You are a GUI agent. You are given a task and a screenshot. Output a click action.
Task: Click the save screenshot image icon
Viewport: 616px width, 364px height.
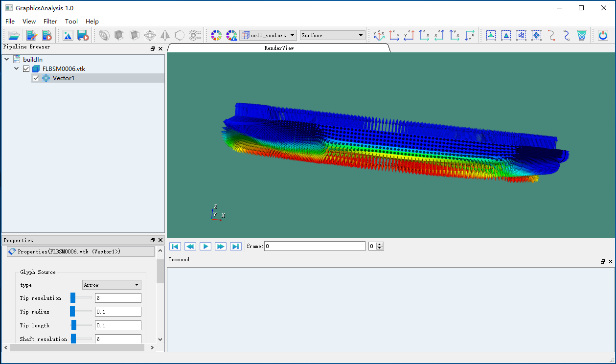68,35
